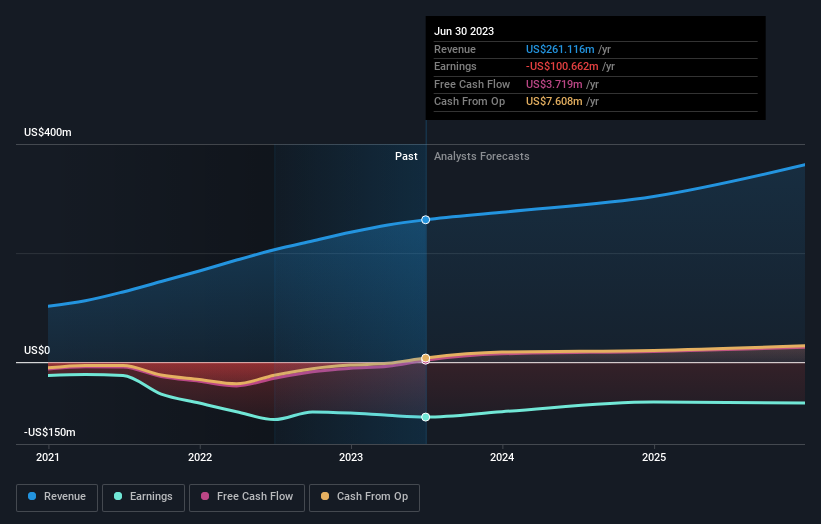Viewport: 821px width, 524px height.
Task: Select the 2022 x-axis label
Action: pyautogui.click(x=200, y=458)
